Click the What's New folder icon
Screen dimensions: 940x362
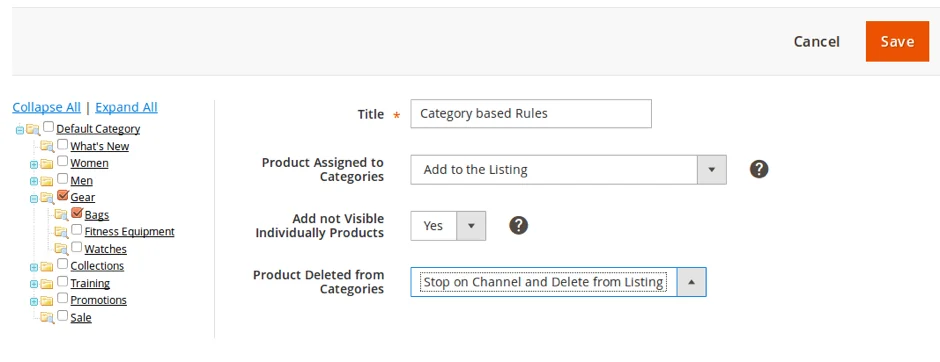point(47,146)
